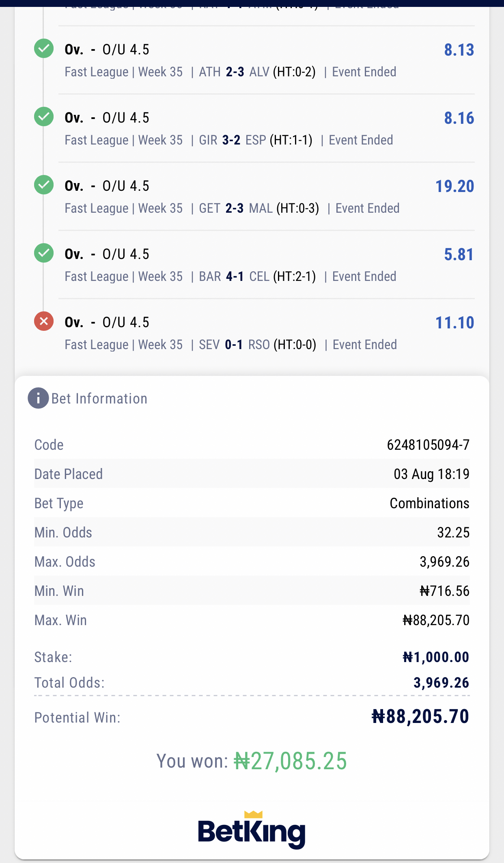Tap the Bet Information info icon
This screenshot has height=863, width=504.
38,398
